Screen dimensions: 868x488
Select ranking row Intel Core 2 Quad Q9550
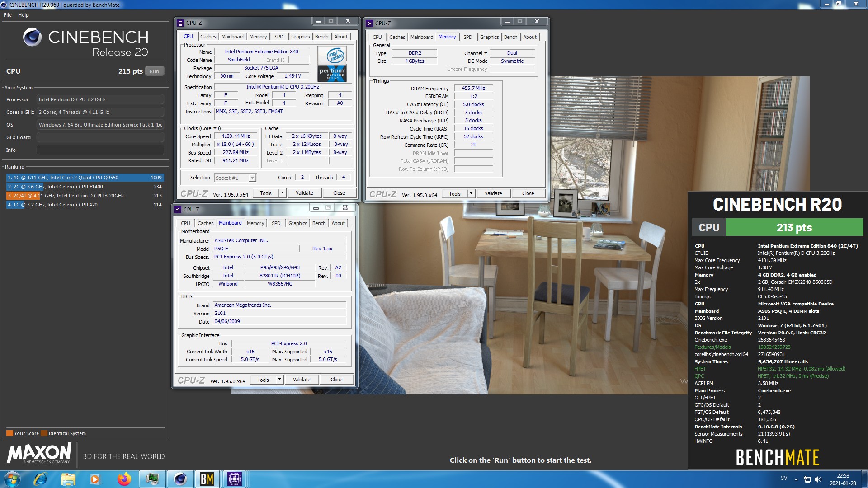click(85, 178)
